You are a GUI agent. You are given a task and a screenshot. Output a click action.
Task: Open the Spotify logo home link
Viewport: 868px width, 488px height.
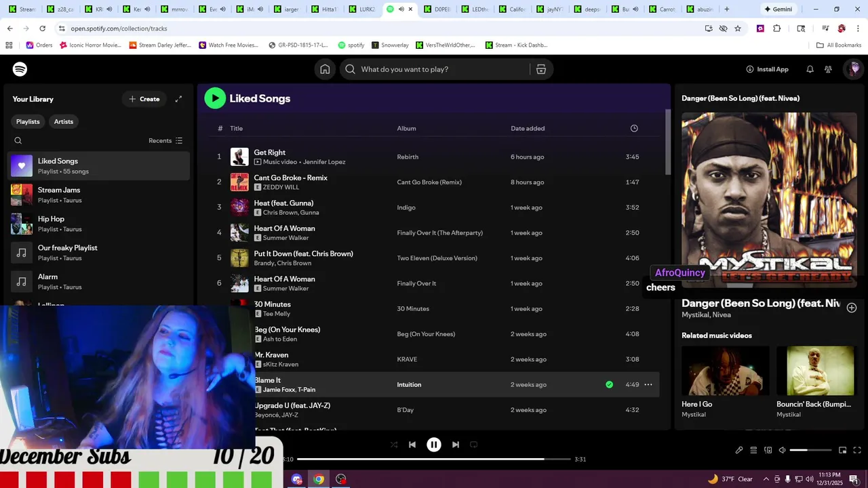[x=20, y=69]
